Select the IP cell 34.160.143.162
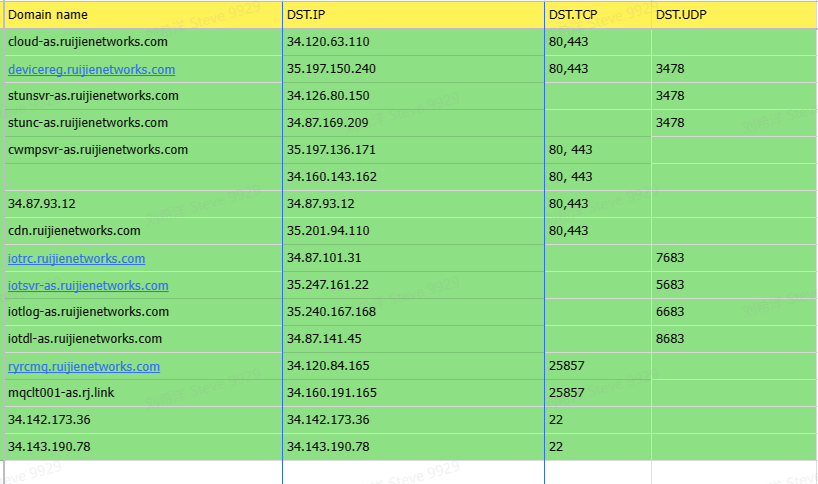 click(331, 177)
